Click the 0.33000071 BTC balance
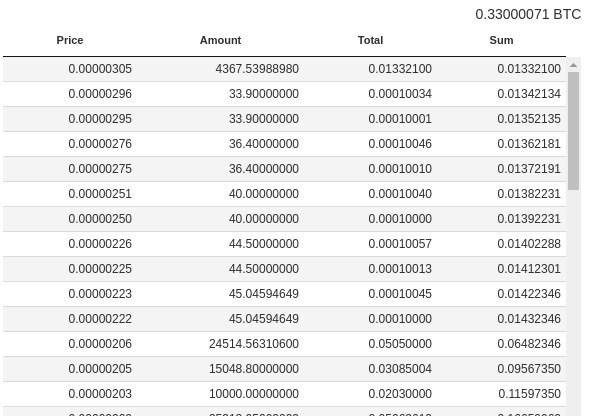594x416 pixels. coord(528,14)
